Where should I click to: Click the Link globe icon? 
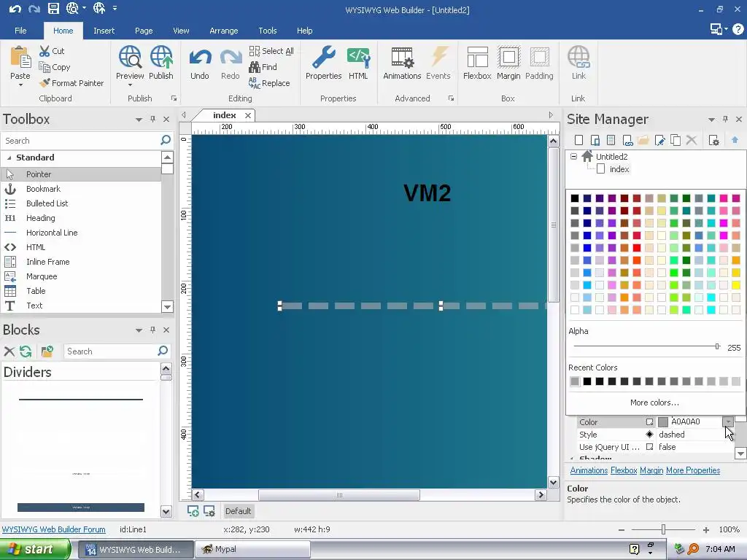(x=578, y=57)
